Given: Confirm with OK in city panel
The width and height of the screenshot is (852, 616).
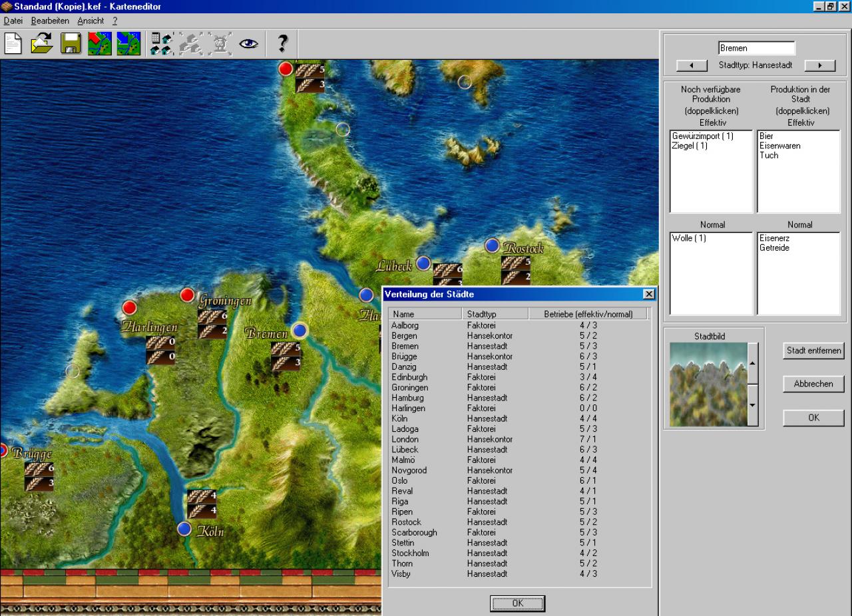Looking at the screenshot, I should 813,418.
